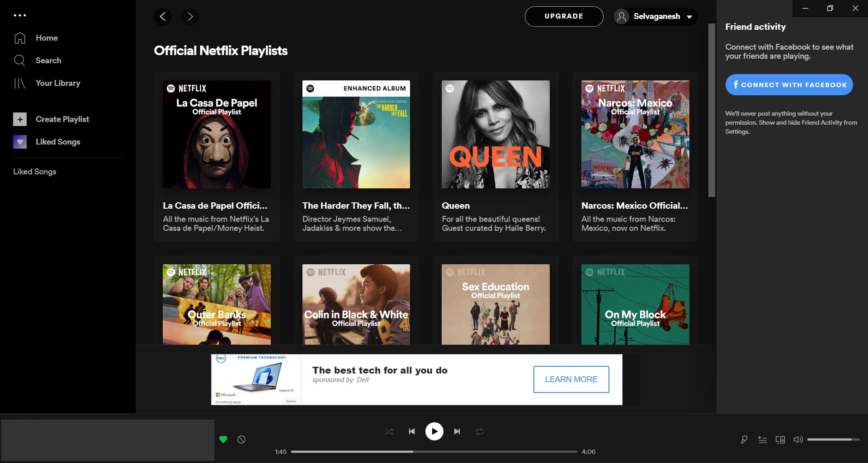Click the play button
Screen dimensions: 868x463
point(434,431)
